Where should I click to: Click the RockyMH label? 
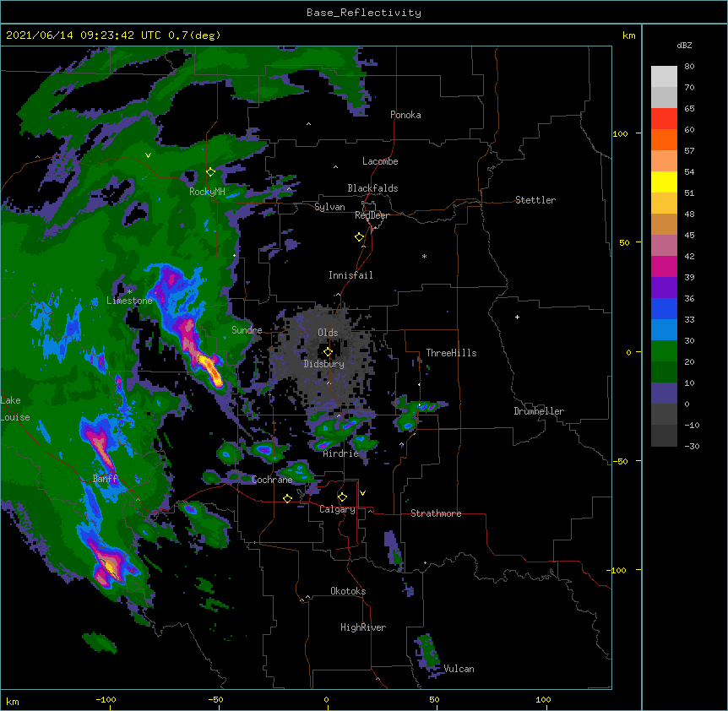207,192
